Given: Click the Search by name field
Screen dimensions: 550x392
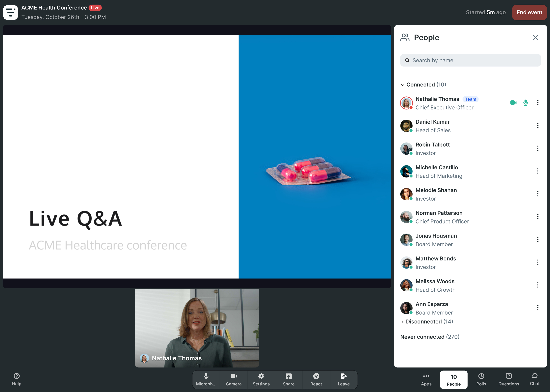Looking at the screenshot, I should pos(470,60).
